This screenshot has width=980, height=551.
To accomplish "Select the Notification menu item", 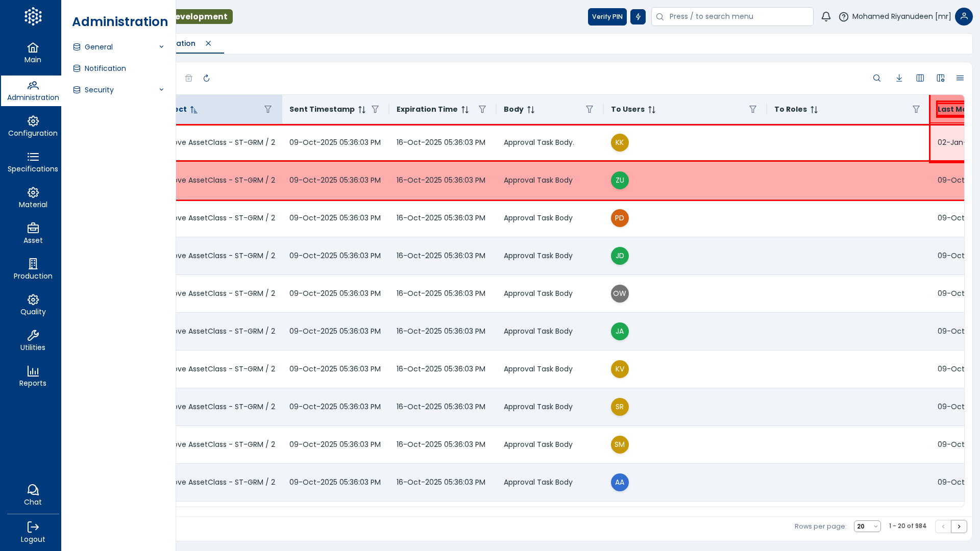I will tap(105, 68).
